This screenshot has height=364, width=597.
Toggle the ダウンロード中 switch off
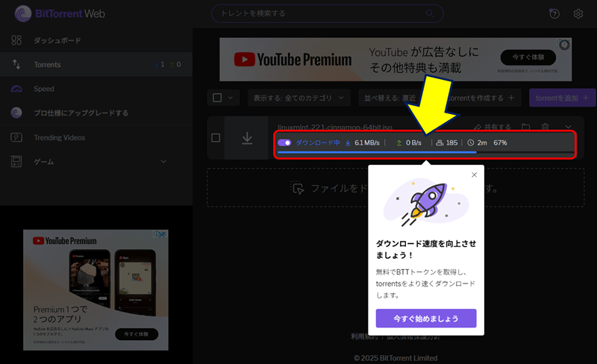(284, 142)
